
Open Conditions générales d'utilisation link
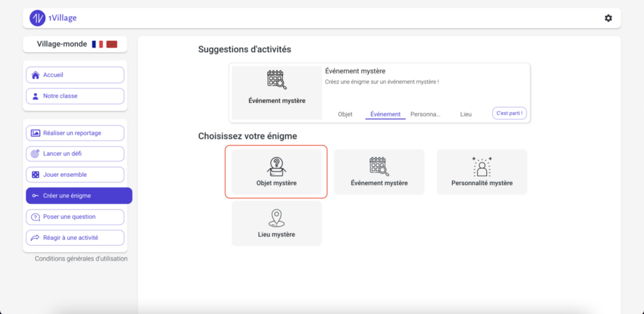pyautogui.click(x=81, y=259)
